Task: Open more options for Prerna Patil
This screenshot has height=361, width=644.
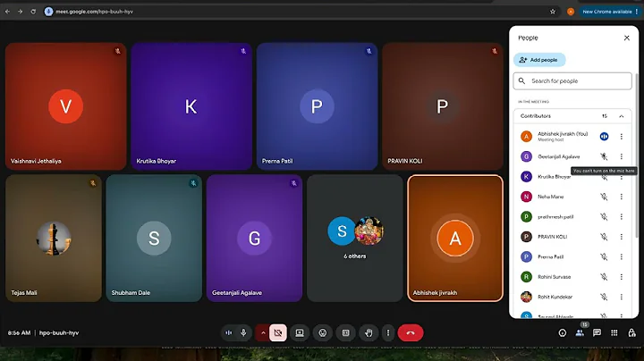Action: point(622,256)
